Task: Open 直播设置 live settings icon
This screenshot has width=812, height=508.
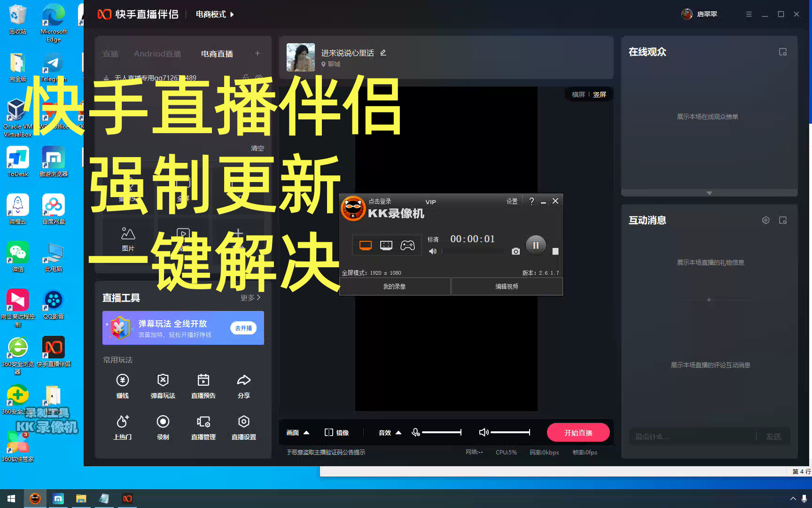Action: 243,422
